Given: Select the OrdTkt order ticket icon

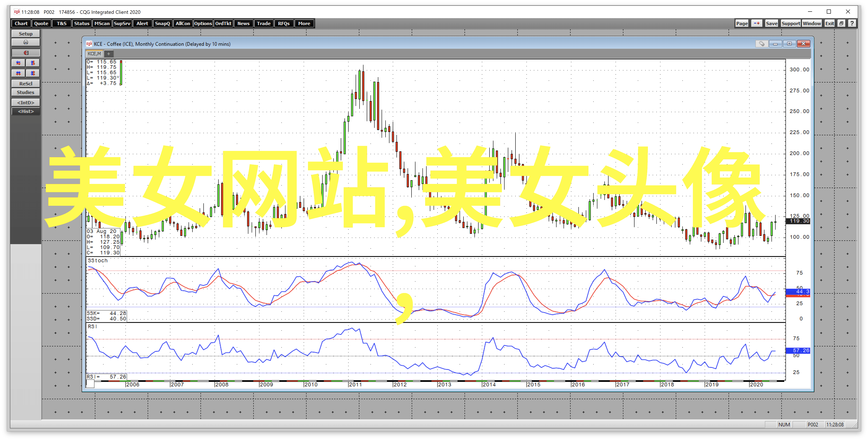Looking at the screenshot, I should click(223, 23).
